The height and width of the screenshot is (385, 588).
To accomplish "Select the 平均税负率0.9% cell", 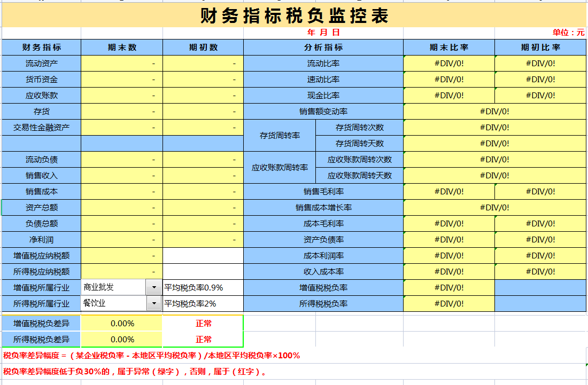I will coord(203,287).
